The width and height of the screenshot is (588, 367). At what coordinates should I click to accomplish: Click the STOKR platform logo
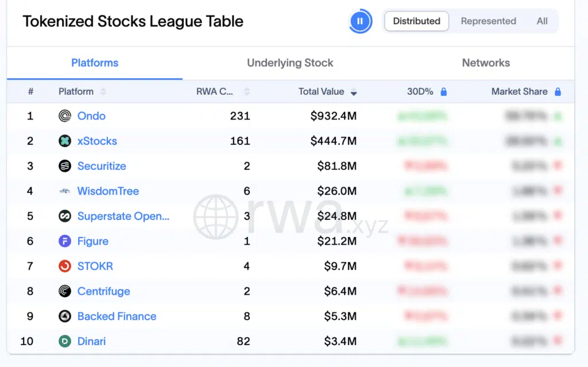click(x=65, y=266)
